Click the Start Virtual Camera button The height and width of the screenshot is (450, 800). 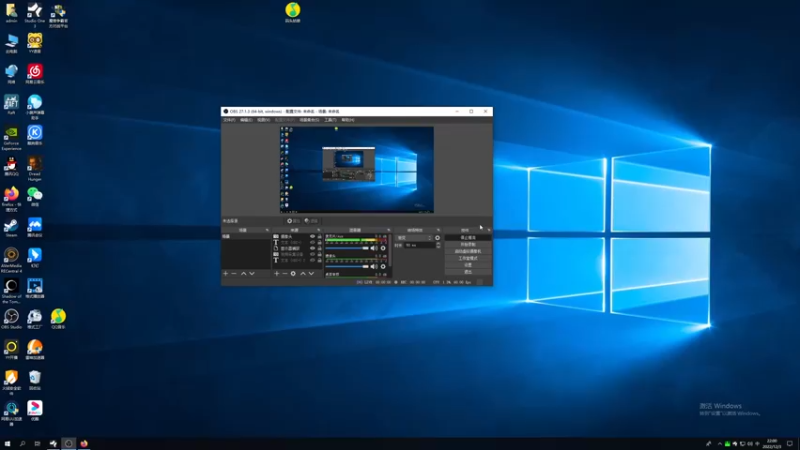(x=468, y=251)
